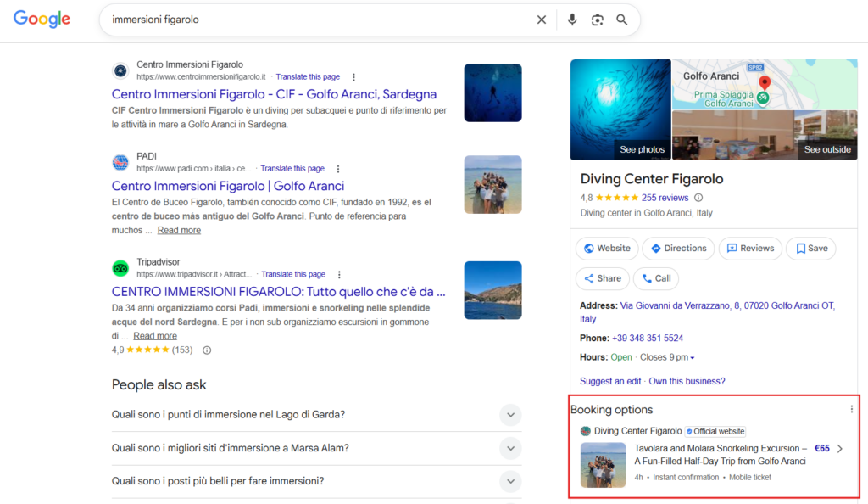Get Directions to Diving Center Figarolo

point(677,248)
